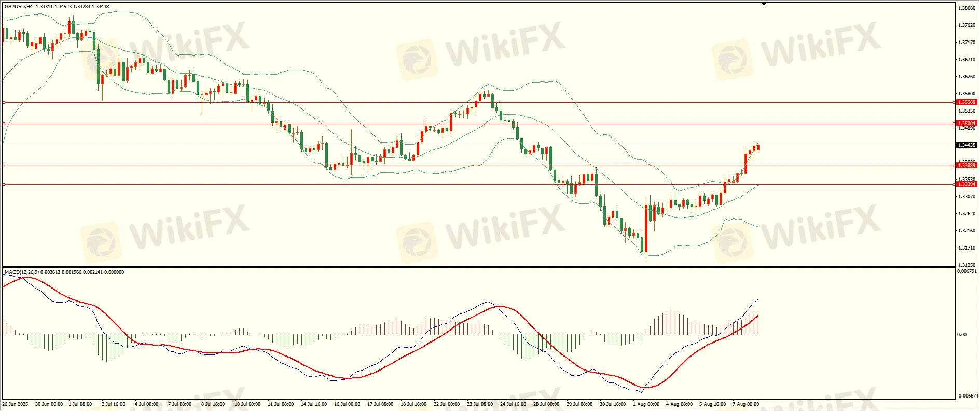Click the 29 Jul 08:00 time label
980x411 pixels.
579,404
